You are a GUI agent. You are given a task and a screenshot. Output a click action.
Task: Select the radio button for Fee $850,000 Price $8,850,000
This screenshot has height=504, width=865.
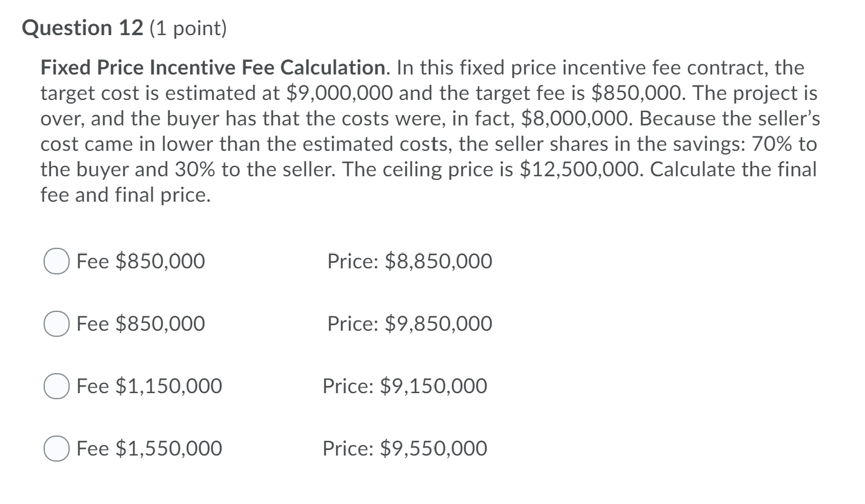pos(56,261)
